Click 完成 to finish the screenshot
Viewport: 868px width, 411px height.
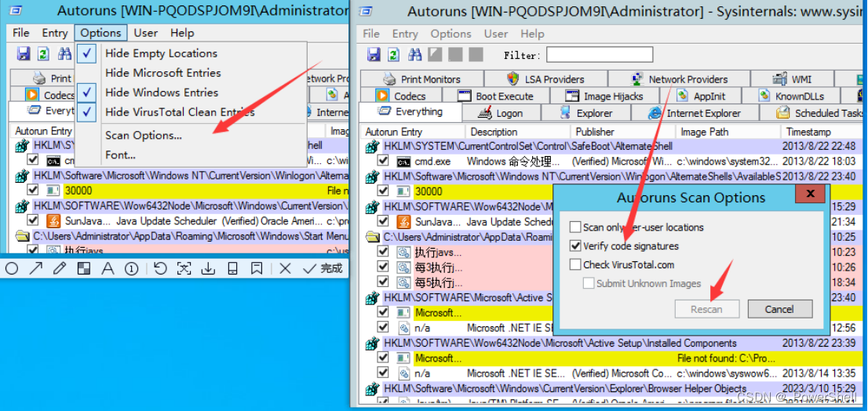[324, 269]
